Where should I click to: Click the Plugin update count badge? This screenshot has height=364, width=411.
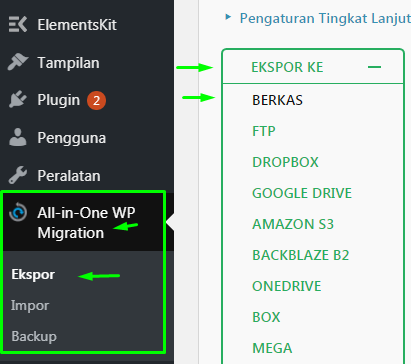[96, 100]
